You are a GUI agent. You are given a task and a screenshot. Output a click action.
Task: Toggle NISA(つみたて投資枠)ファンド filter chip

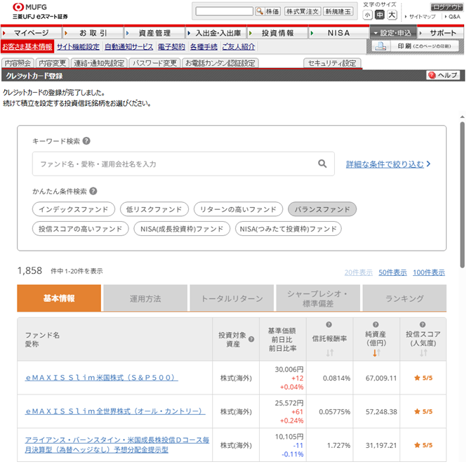coord(288,229)
